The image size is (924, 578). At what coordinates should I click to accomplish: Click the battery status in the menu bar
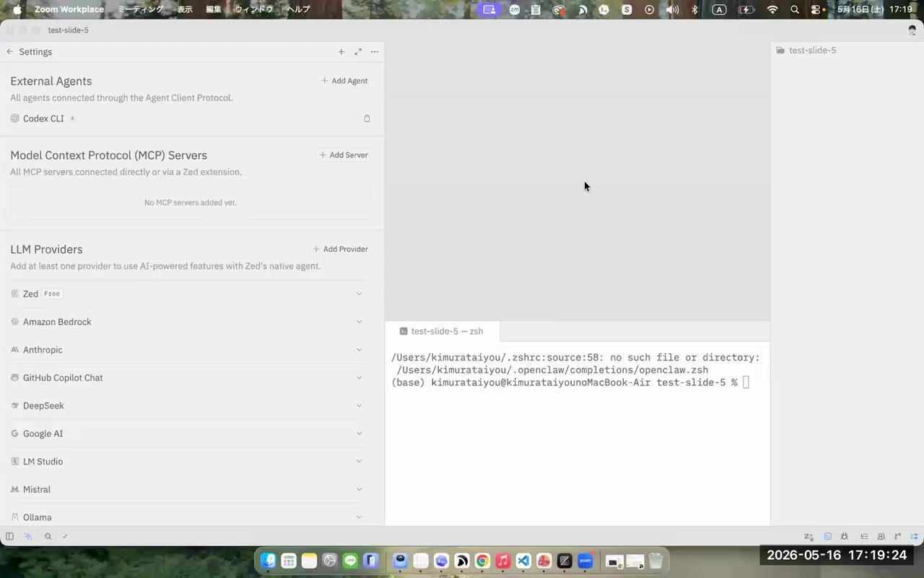pyautogui.click(x=746, y=9)
